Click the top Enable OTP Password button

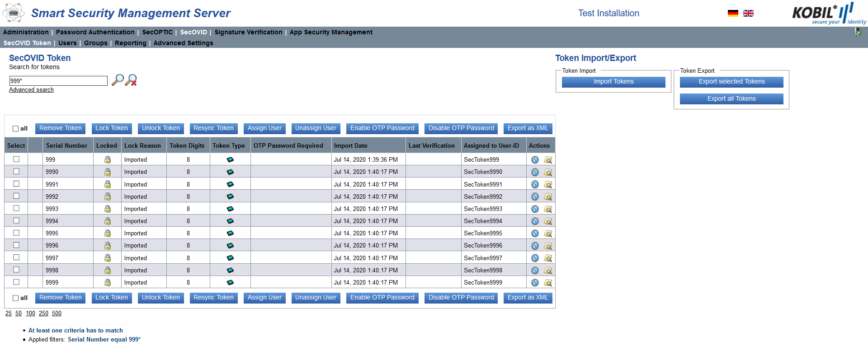click(382, 128)
